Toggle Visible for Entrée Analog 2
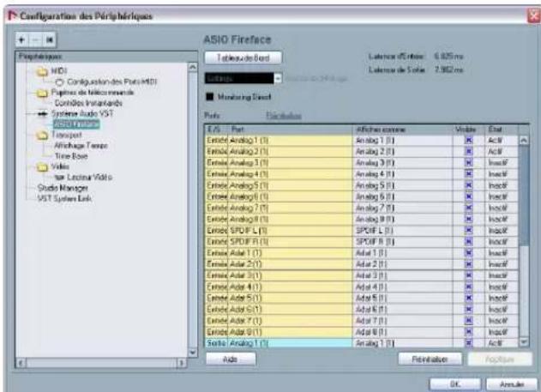This screenshot has height=392, width=541. coord(468,152)
